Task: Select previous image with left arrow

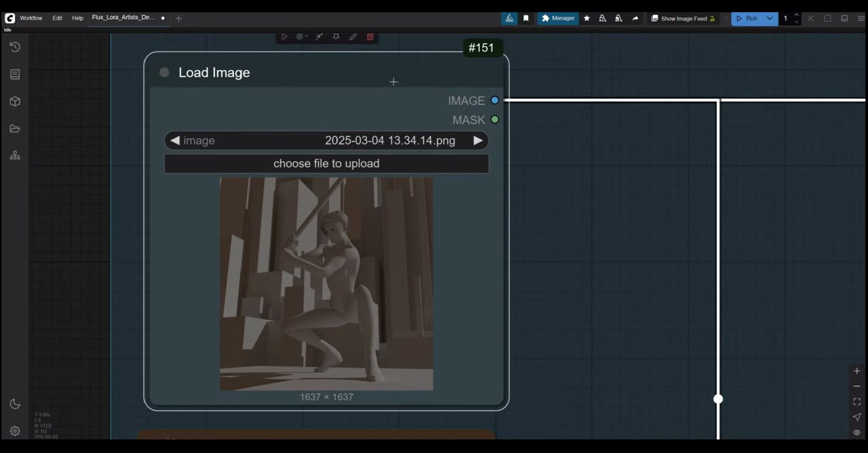Action: click(175, 140)
